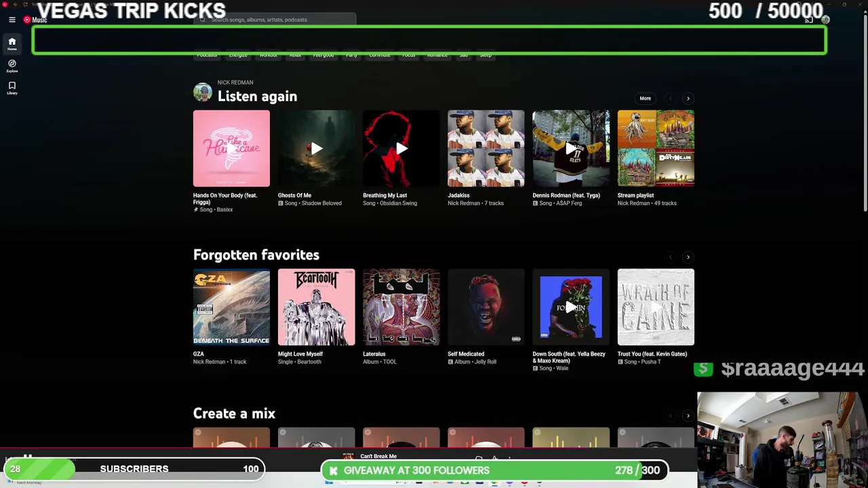Show next items in Forgotten favorites
868x488 pixels.
688,257
